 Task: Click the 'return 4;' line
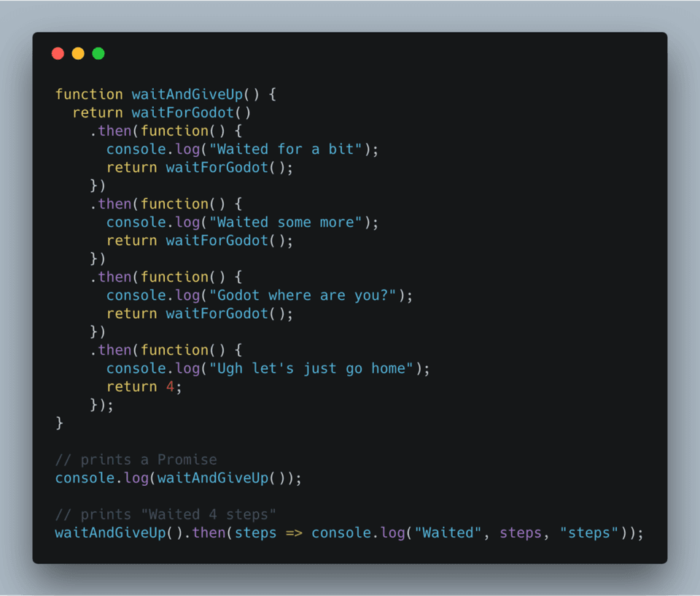144,387
